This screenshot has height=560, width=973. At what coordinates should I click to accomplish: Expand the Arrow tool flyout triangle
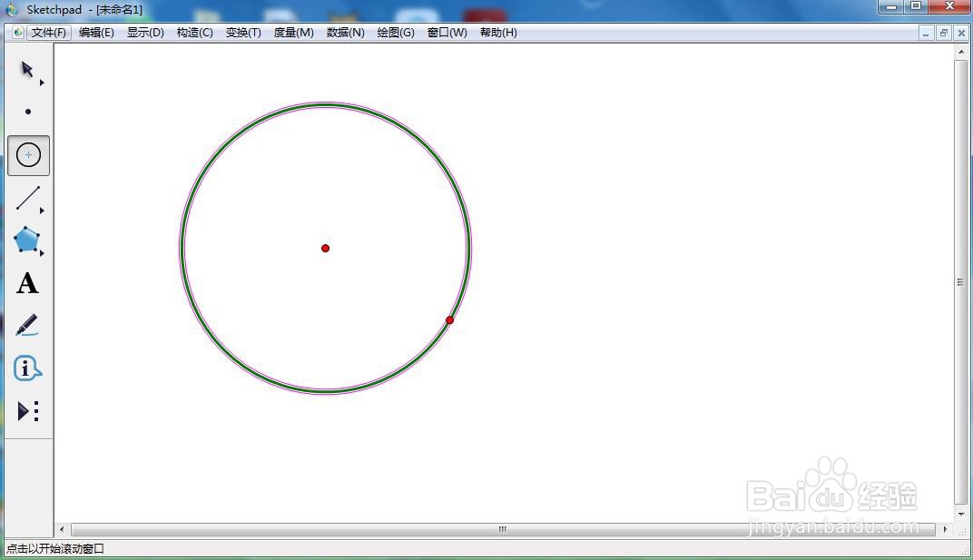(x=42, y=83)
